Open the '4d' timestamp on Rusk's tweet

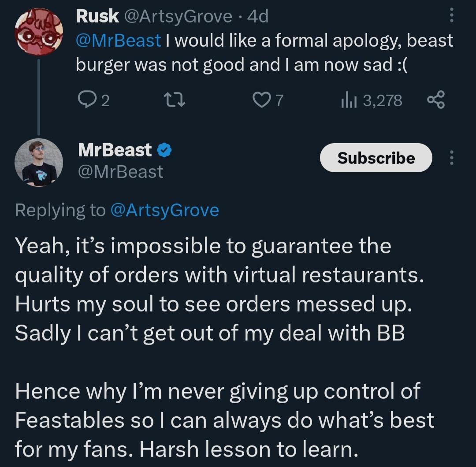(x=258, y=16)
